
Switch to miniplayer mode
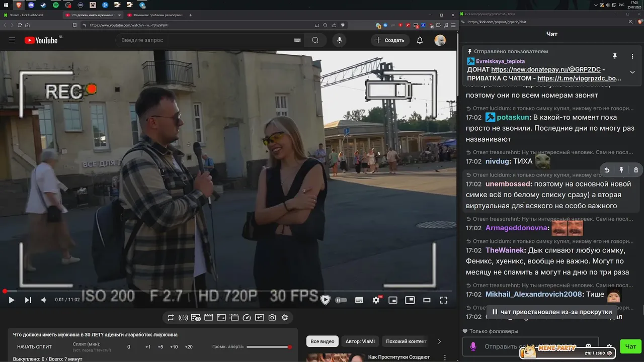pos(393,300)
